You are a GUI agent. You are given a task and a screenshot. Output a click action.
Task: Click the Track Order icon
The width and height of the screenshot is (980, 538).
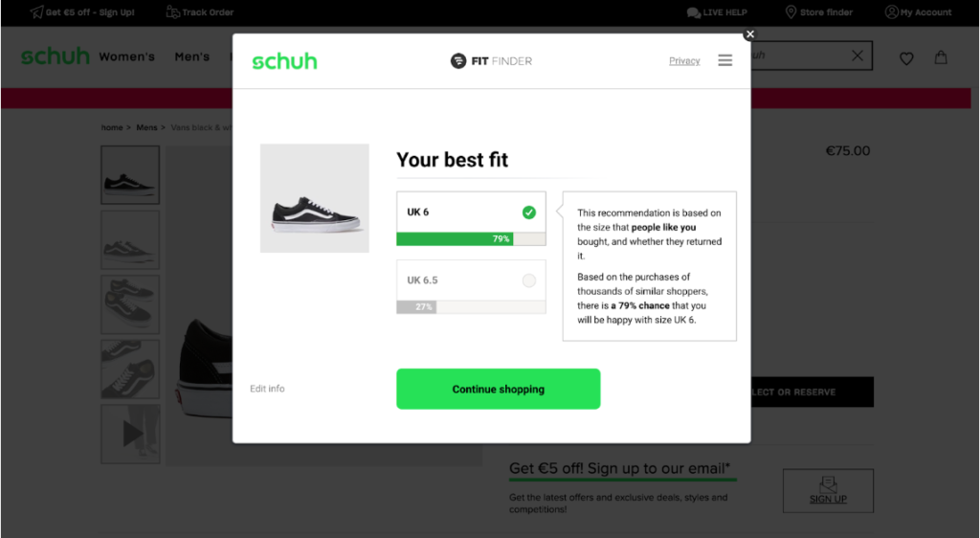pyautogui.click(x=172, y=11)
